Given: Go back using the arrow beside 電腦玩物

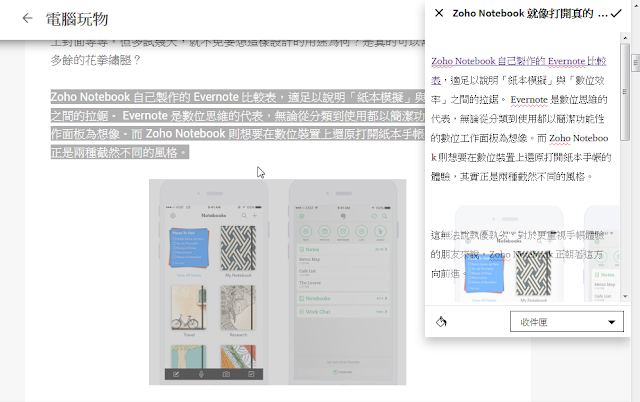Looking at the screenshot, I should (27, 18).
